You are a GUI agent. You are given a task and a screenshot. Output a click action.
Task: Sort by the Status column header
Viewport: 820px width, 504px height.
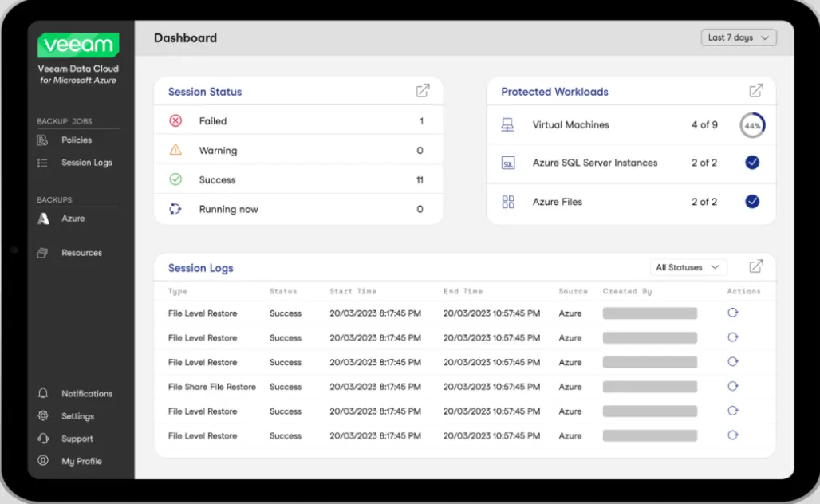click(x=283, y=291)
